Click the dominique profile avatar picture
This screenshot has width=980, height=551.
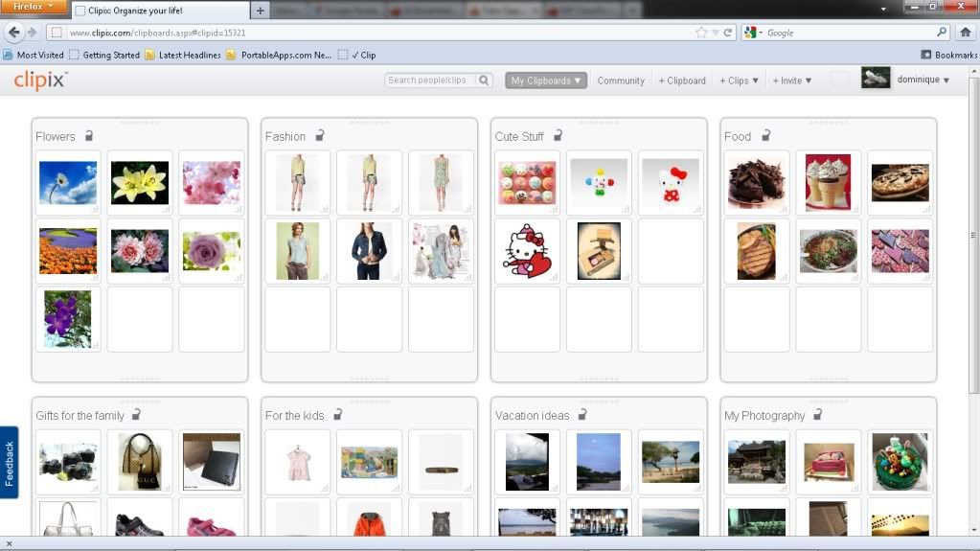[x=876, y=79]
